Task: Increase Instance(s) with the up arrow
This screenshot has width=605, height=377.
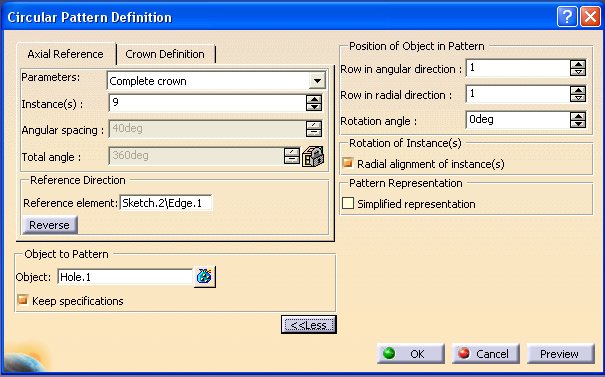Action: click(x=314, y=99)
